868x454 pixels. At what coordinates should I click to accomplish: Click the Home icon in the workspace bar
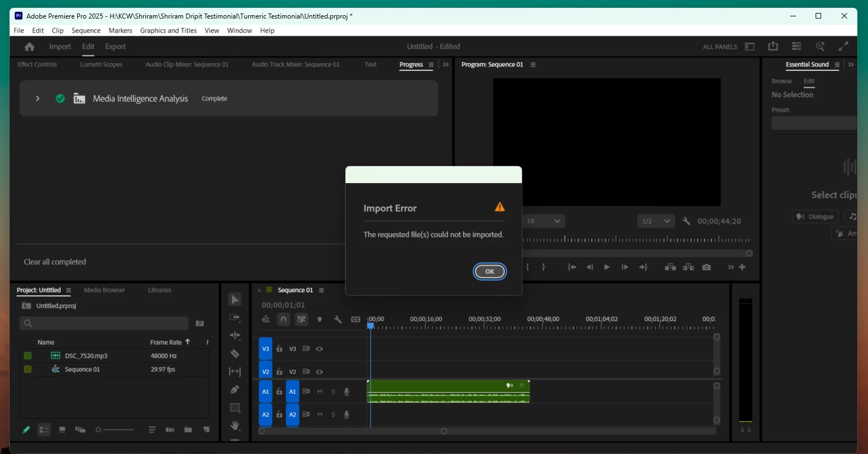point(30,47)
